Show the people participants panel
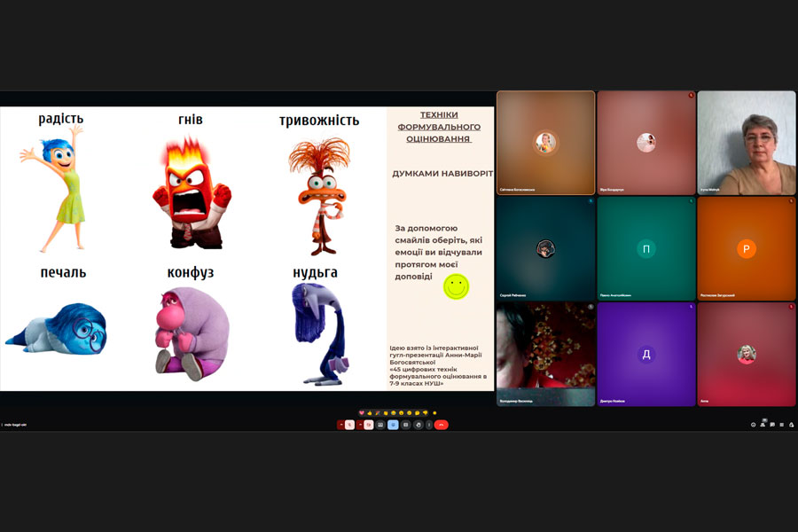Screen dimensions: 798x532 coord(763,425)
